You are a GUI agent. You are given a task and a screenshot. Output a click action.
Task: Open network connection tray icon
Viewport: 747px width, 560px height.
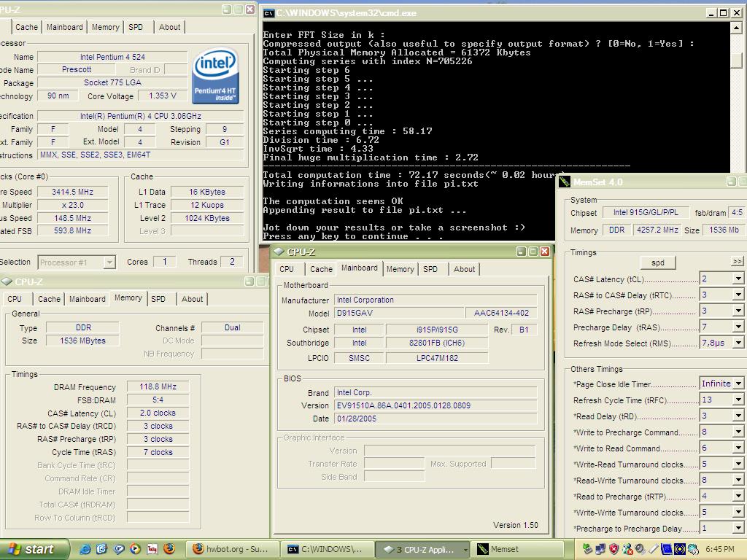601,549
